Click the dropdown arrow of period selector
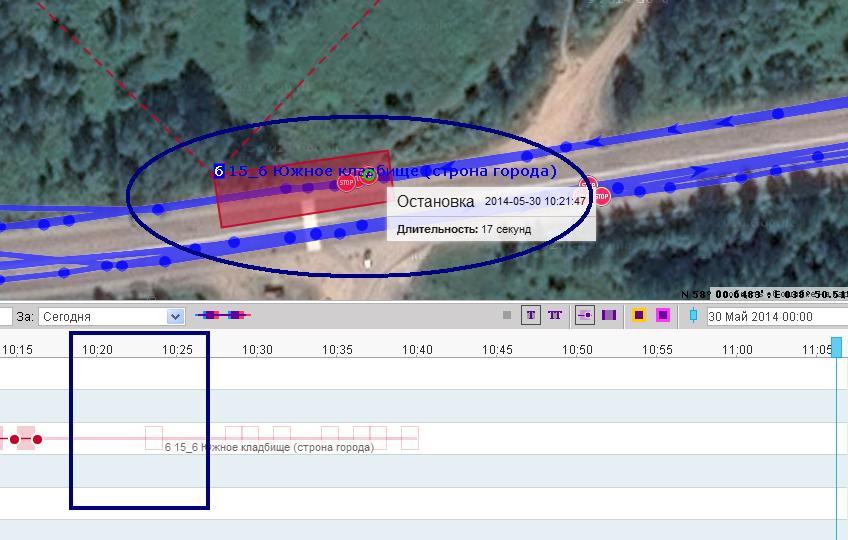Viewport: 848px width, 540px height. (176, 316)
